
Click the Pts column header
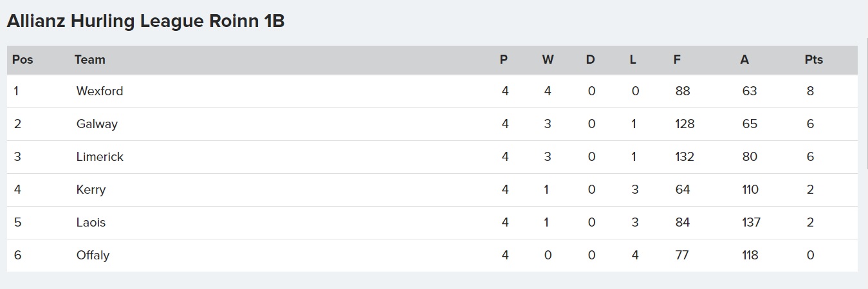[813, 59]
